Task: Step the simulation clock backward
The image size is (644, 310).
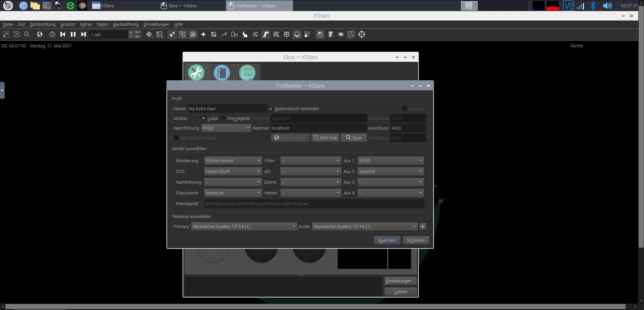Action: point(63,34)
